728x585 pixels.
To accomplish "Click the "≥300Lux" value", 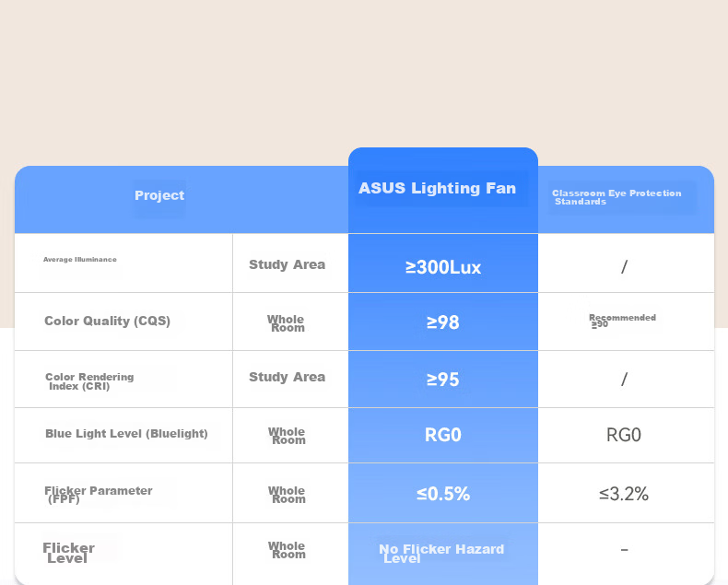I will pos(443,267).
